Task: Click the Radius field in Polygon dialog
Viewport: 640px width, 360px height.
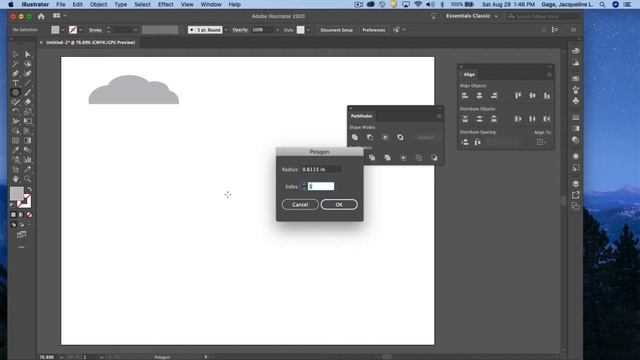Action: [321, 169]
